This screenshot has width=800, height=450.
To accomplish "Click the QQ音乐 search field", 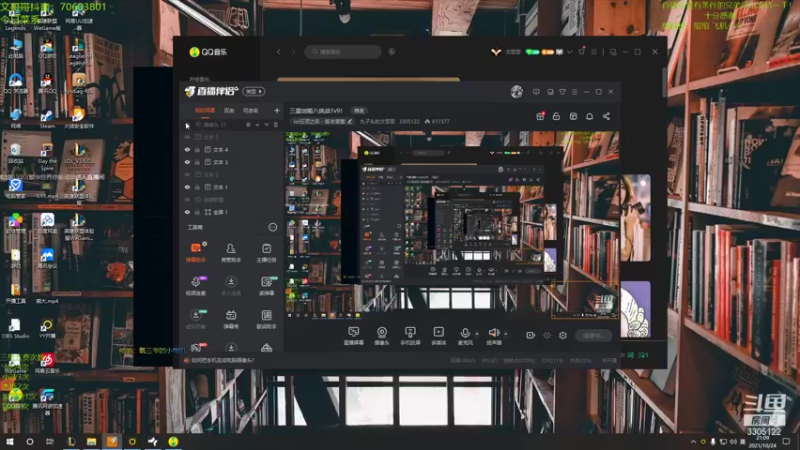I will (343, 52).
